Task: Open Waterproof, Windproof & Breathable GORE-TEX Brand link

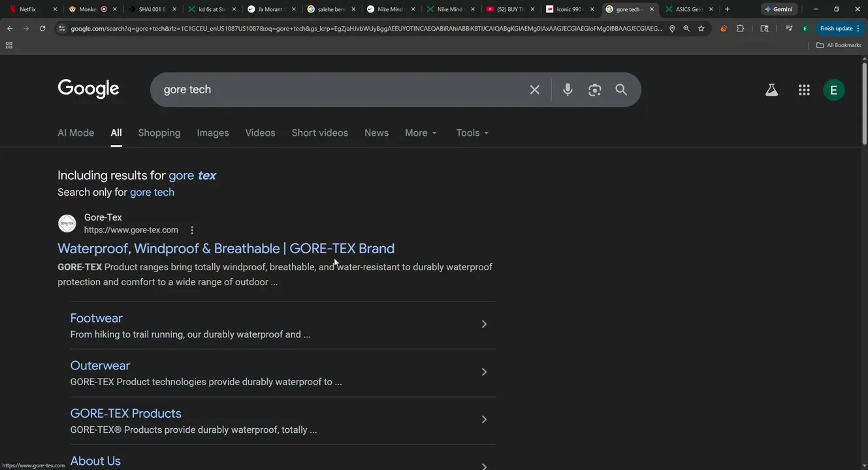Action: [x=226, y=249]
